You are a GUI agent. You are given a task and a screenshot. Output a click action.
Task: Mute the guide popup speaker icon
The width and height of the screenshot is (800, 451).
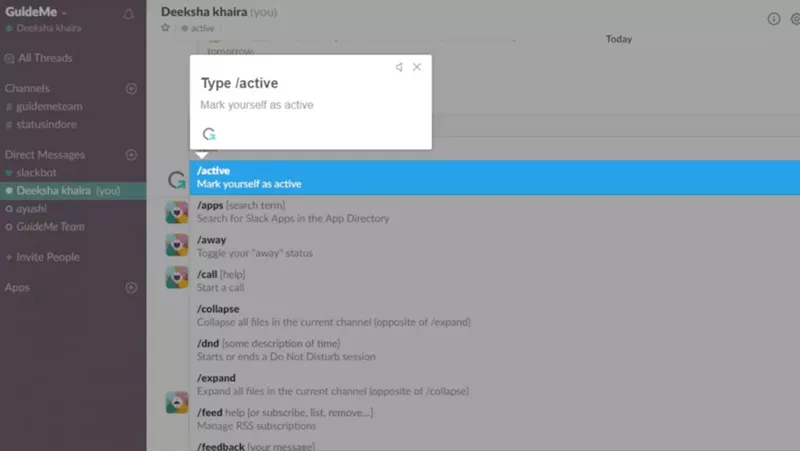tap(399, 67)
